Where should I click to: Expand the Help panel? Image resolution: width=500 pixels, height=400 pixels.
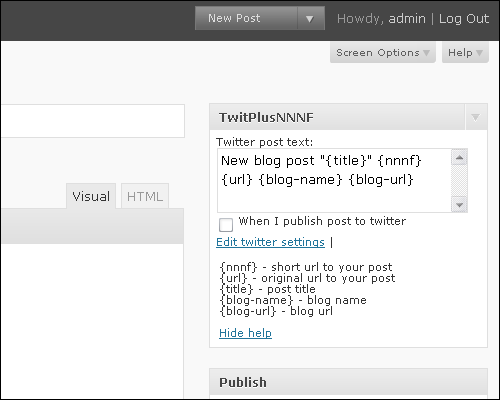click(x=465, y=52)
